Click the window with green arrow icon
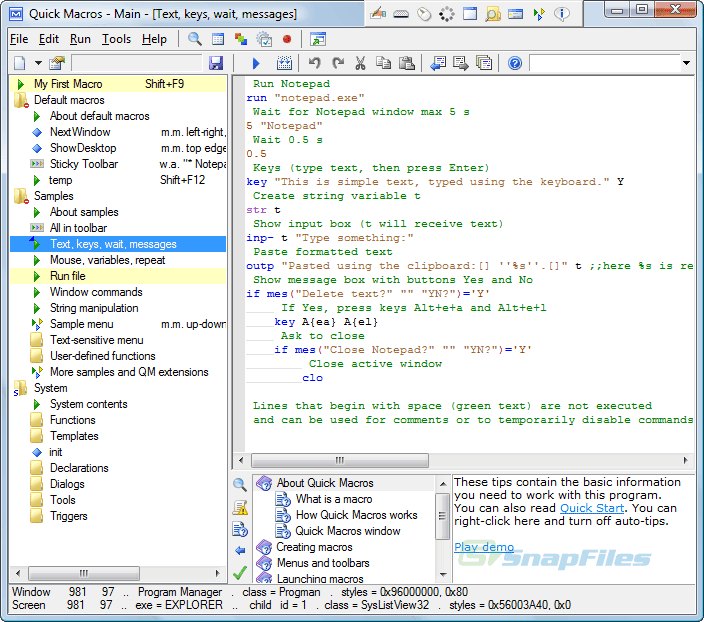The image size is (704, 622). point(318,40)
